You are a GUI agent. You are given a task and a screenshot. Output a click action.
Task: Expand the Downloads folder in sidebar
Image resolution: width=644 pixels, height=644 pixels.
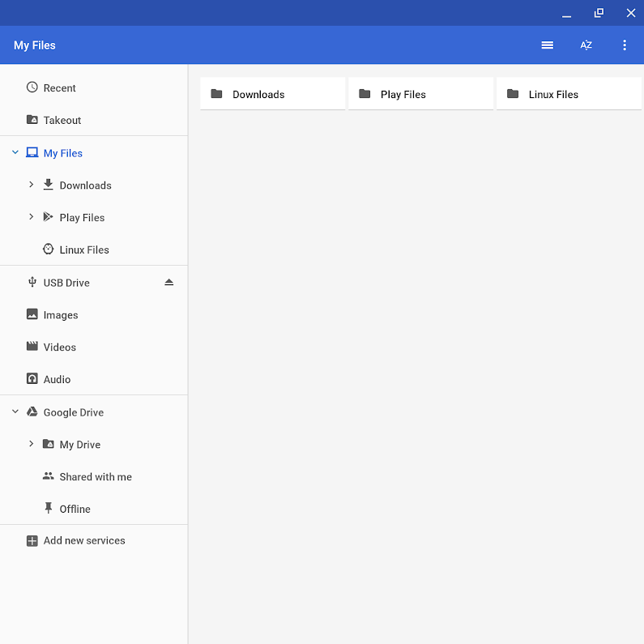32,185
